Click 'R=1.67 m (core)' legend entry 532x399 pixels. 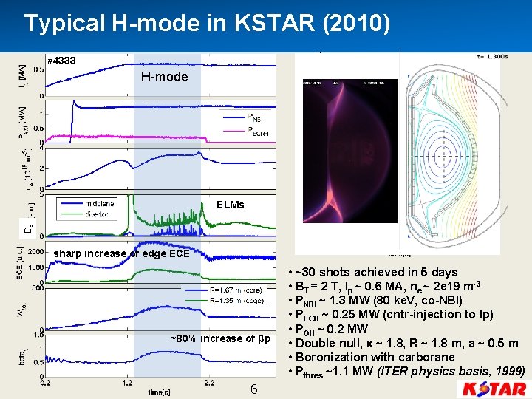click(x=225, y=290)
